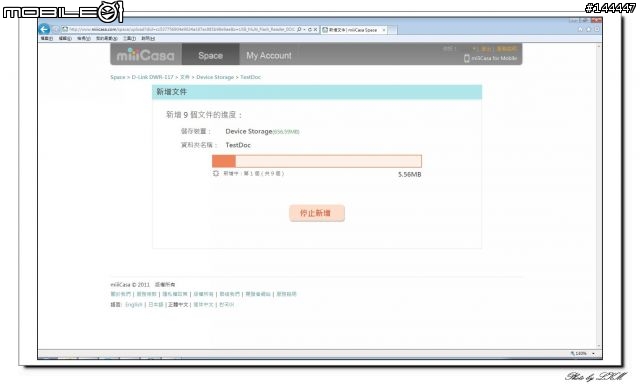Select the miiCasa Space browser tab
Viewport: 640px width, 388px height.
[x=353, y=30]
